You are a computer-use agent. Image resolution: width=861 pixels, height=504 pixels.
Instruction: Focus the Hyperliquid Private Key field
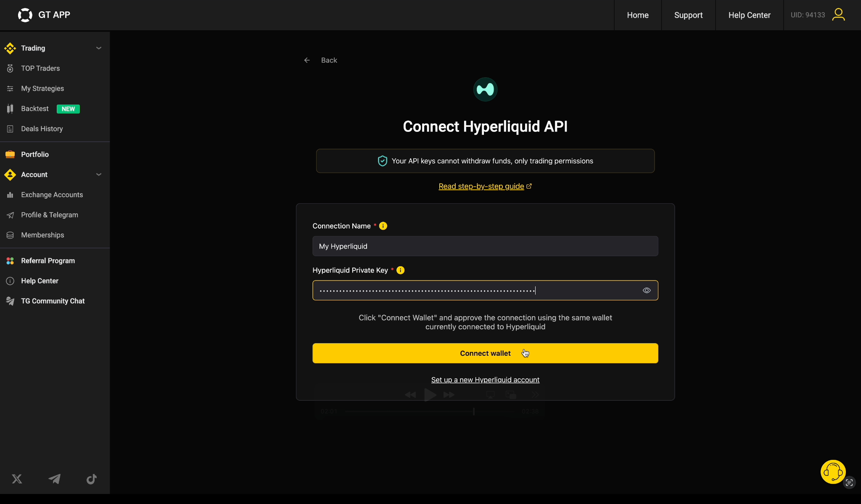coord(485,290)
